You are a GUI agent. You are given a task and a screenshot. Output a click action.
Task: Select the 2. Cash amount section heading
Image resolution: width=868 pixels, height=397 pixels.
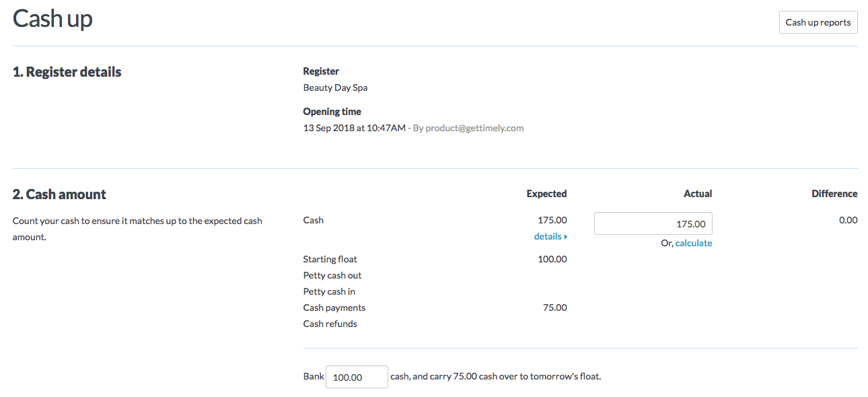[x=59, y=194]
